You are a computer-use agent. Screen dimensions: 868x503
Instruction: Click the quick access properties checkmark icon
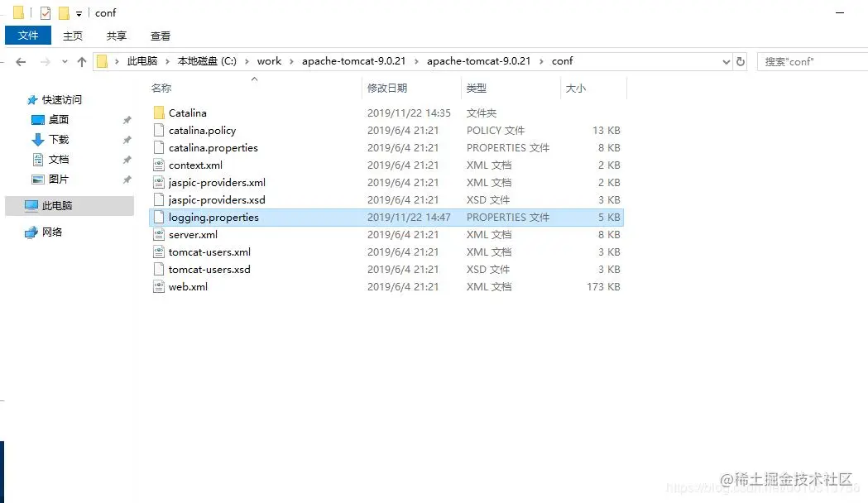click(46, 12)
